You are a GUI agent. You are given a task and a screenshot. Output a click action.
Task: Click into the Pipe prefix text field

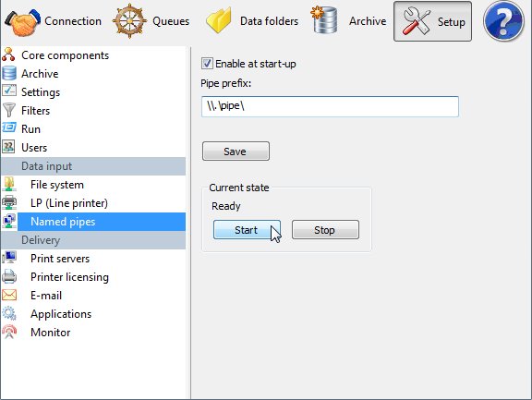point(330,106)
